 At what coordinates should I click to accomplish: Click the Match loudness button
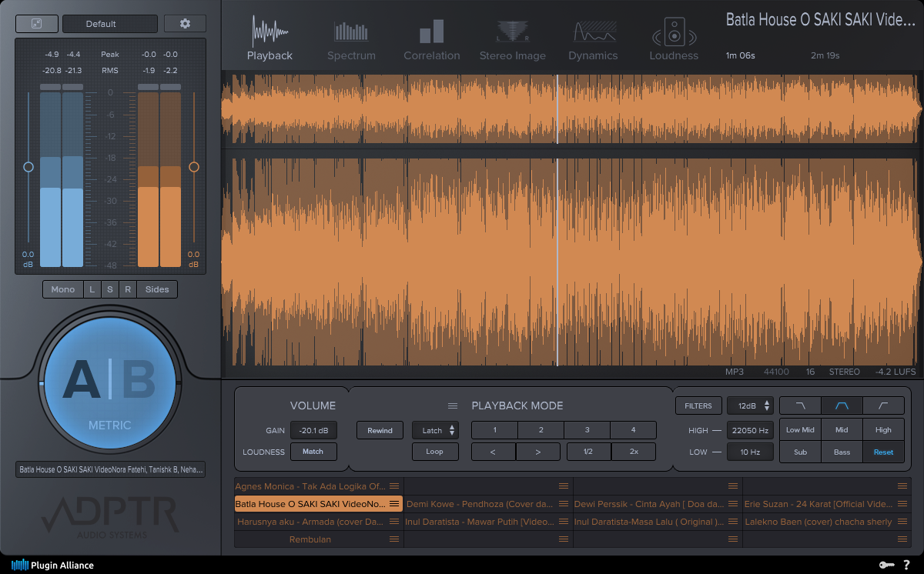click(313, 452)
